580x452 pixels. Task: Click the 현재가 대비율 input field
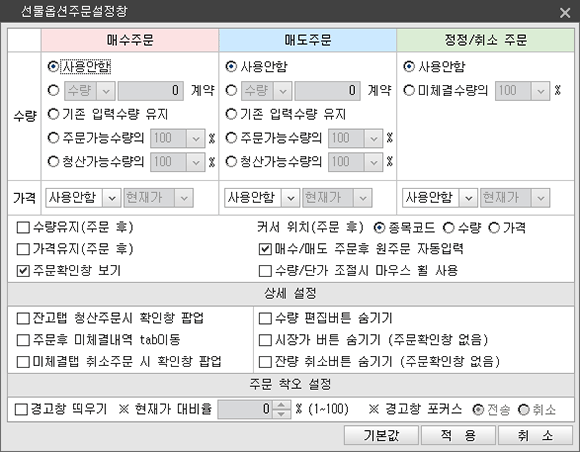245,409
